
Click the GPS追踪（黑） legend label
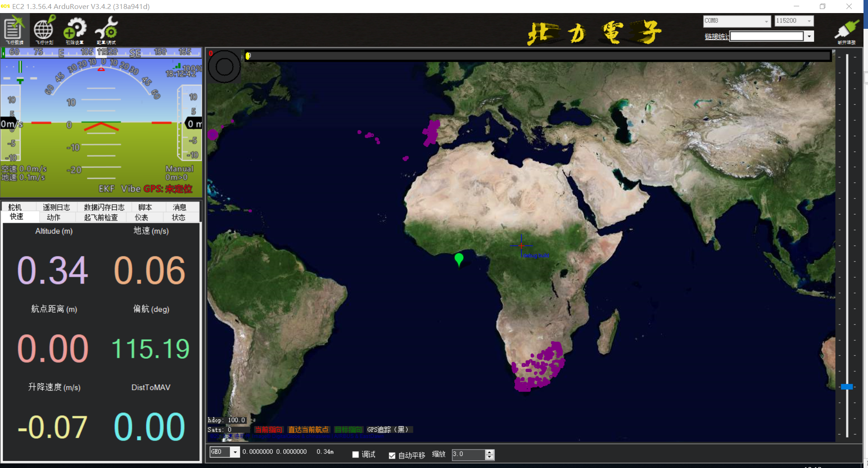pos(388,429)
